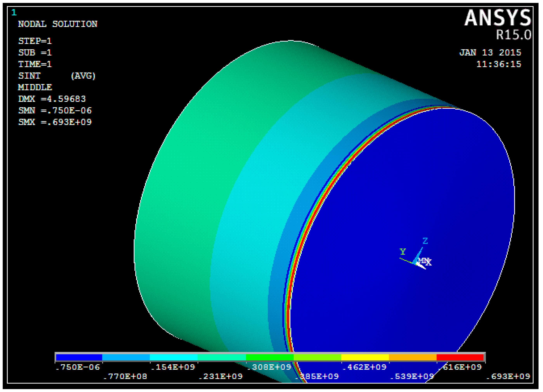Viewport: 543px width, 392px height.
Task: Click the Y axis label of the triad
Action: pos(402,252)
